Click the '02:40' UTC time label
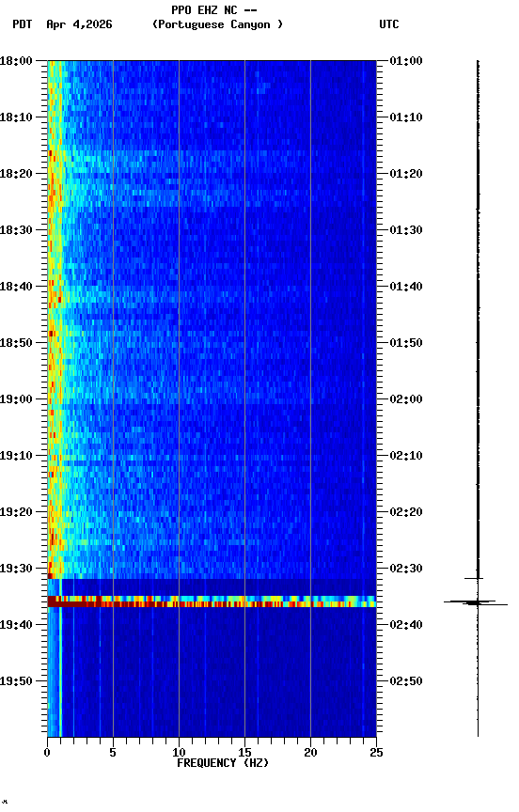519x812 pixels. point(406,626)
